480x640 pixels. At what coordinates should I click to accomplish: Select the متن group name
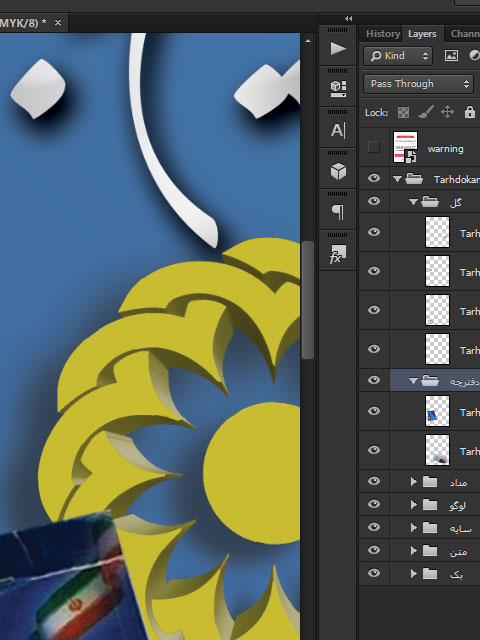click(458, 552)
